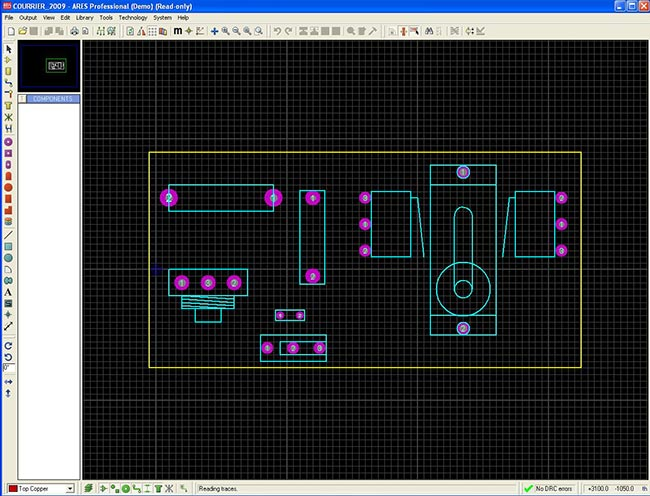The image size is (650, 496).
Task: Click the rotation angle input field
Action: [x=9, y=368]
